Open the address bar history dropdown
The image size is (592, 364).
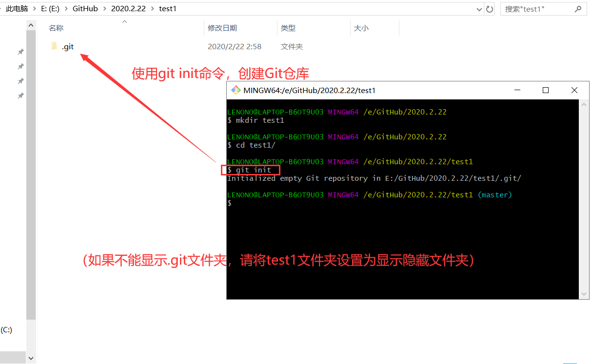(478, 8)
